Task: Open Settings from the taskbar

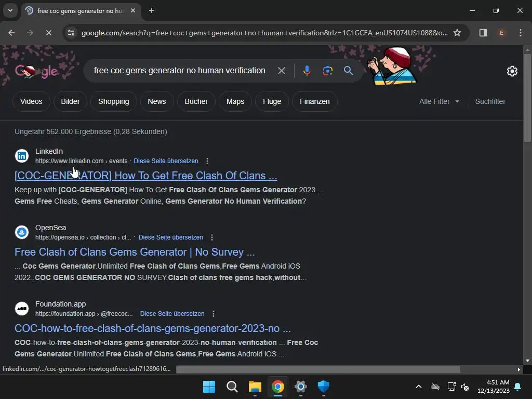Action: [301, 387]
